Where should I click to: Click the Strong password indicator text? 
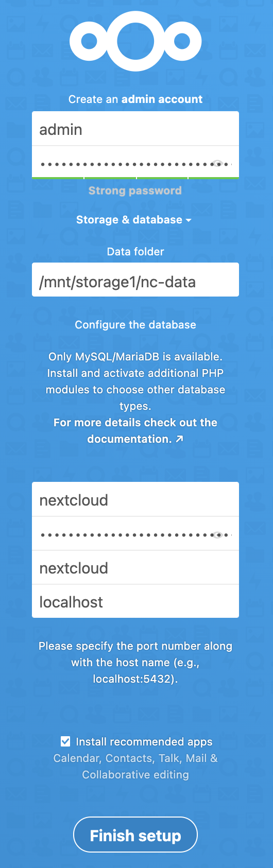click(x=135, y=190)
